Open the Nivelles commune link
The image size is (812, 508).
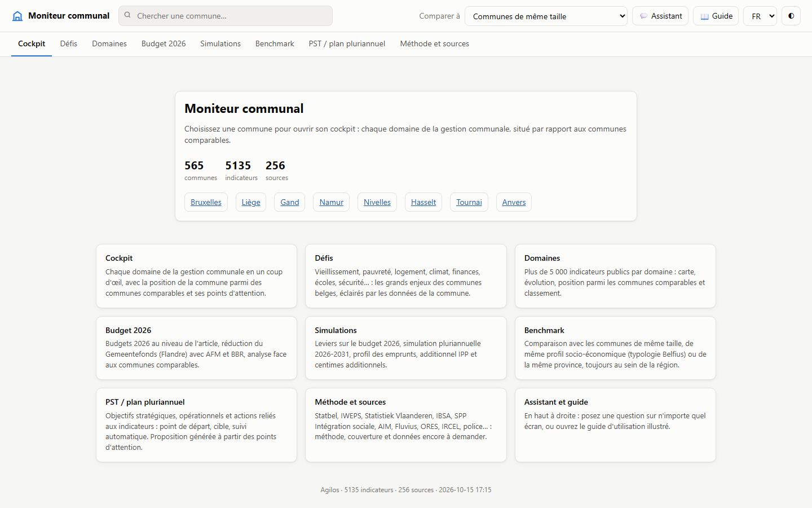[x=377, y=202]
